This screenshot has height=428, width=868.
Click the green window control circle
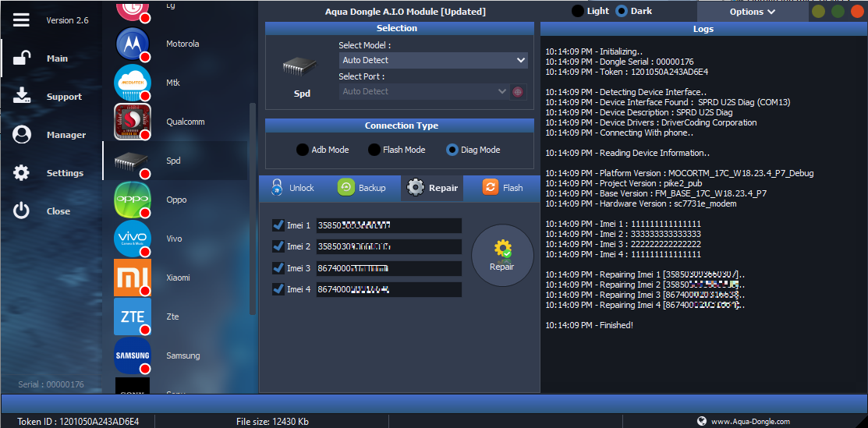coord(838,11)
